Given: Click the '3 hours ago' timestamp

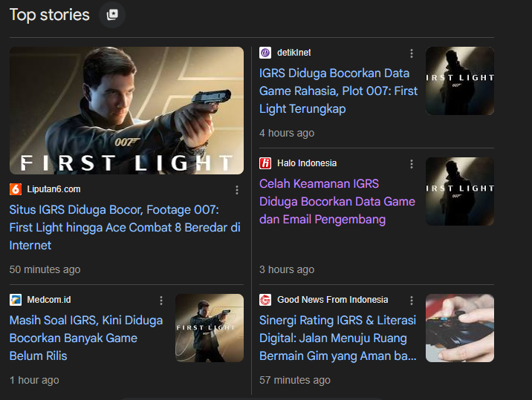Looking at the screenshot, I should point(287,269).
